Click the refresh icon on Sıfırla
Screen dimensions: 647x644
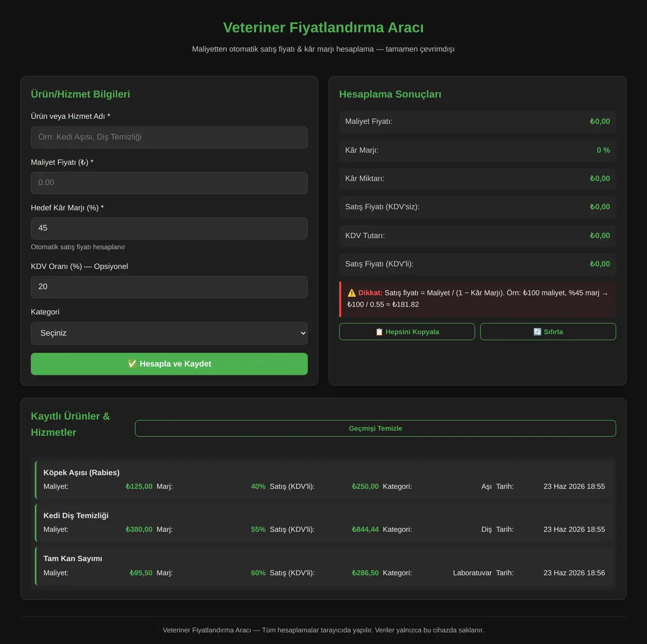(x=537, y=332)
